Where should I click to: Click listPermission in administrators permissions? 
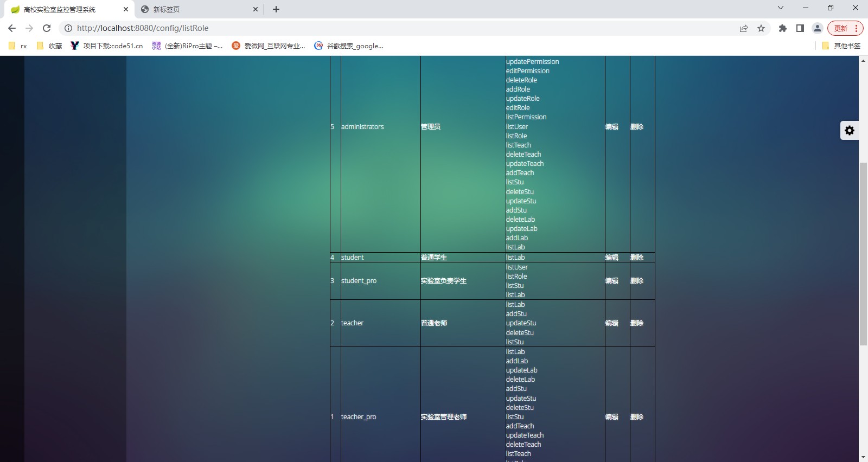[526, 117]
